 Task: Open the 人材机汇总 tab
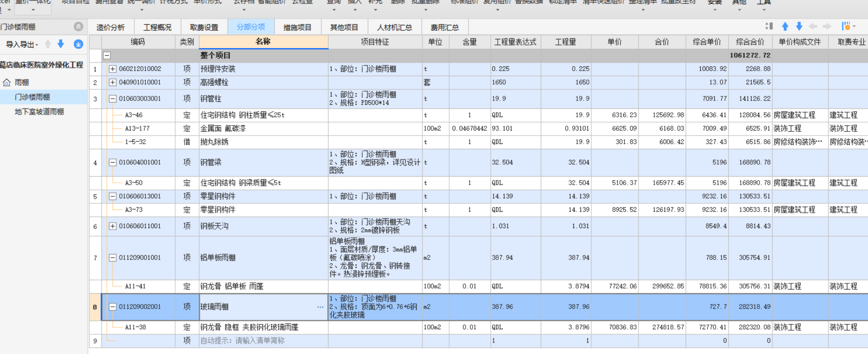coord(395,27)
